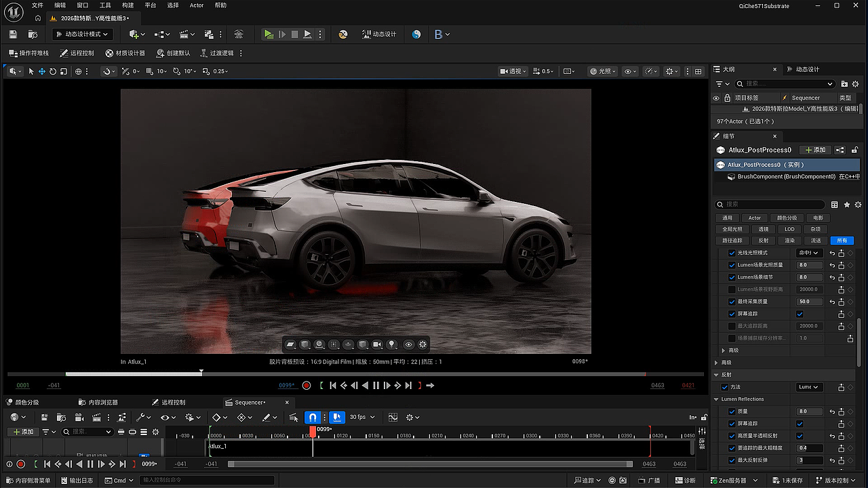Open the 输出日志 button in the status bar
This screenshot has width=868, height=488.
pyautogui.click(x=77, y=481)
